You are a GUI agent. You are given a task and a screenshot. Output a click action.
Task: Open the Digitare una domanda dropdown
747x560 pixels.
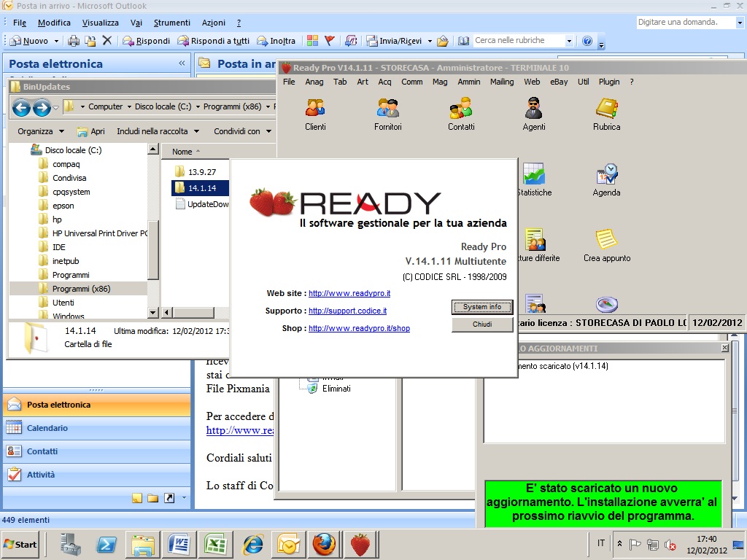(740, 23)
